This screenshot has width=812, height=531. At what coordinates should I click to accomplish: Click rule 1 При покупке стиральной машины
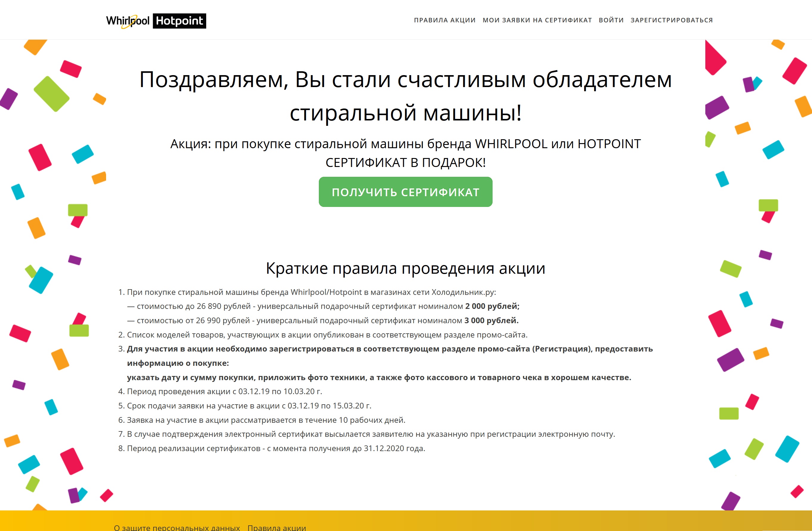[x=311, y=292]
